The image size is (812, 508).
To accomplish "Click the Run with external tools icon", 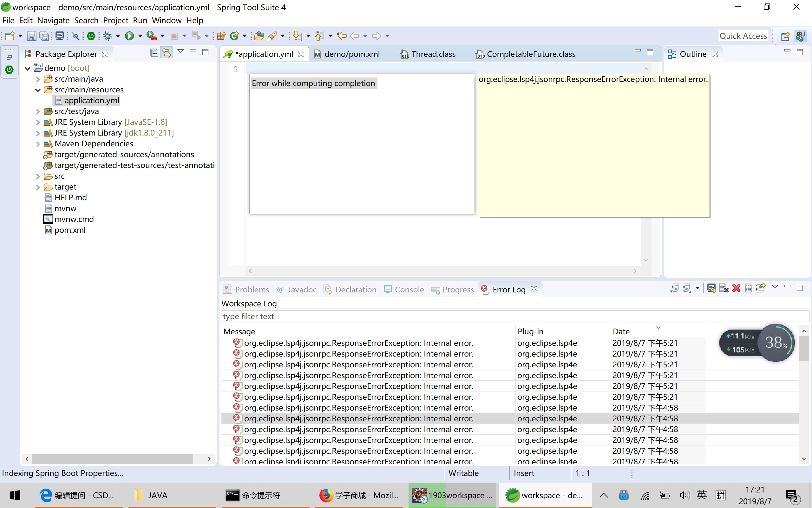I will click(x=152, y=36).
